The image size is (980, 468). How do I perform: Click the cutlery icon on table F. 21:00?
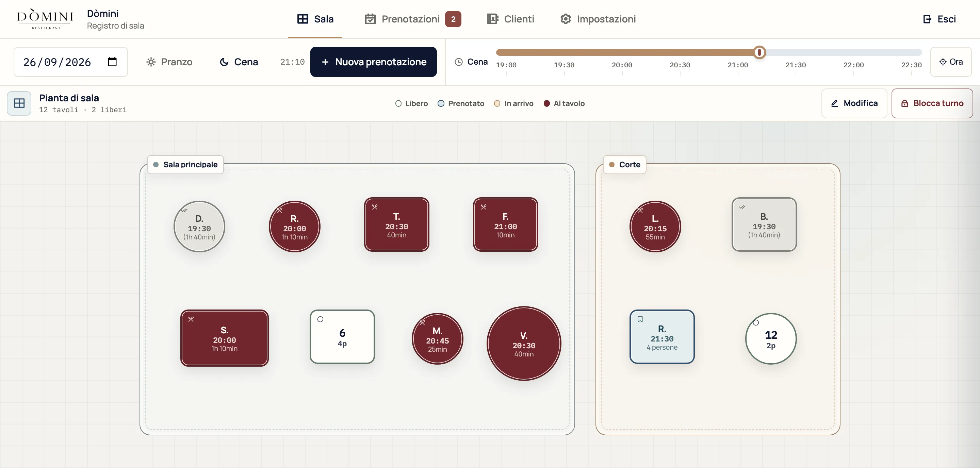(x=484, y=207)
